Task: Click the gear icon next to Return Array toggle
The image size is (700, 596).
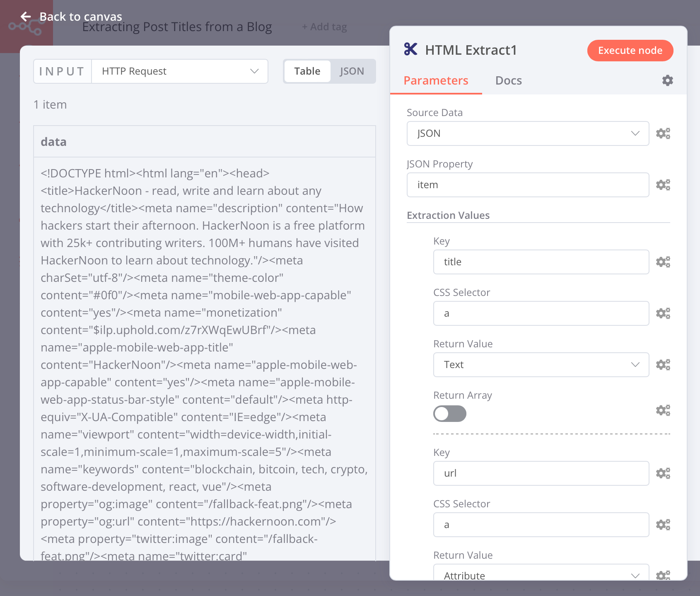Action: click(x=663, y=410)
